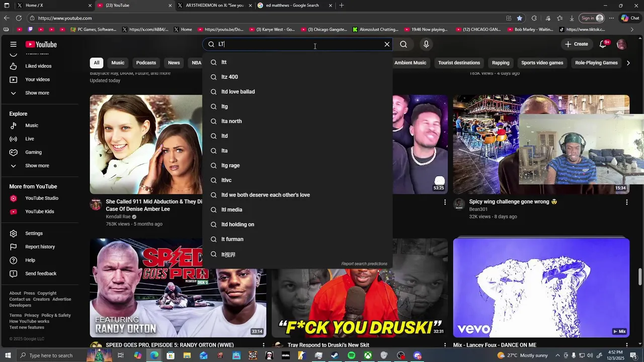Open the YouTube hamburger guide menu
644x362 pixels.
click(x=14, y=44)
